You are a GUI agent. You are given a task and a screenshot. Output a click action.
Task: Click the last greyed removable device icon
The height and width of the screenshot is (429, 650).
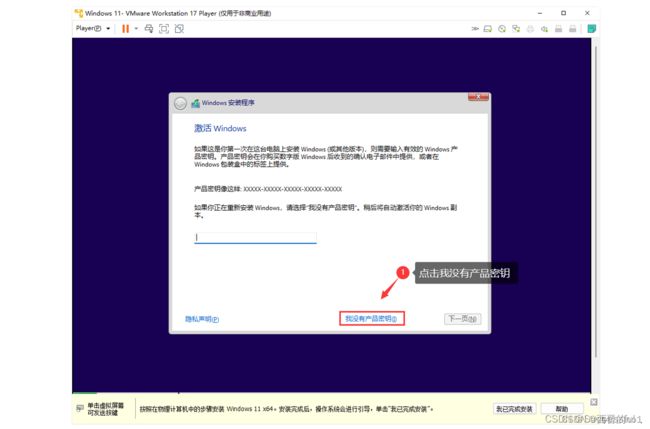(x=572, y=29)
